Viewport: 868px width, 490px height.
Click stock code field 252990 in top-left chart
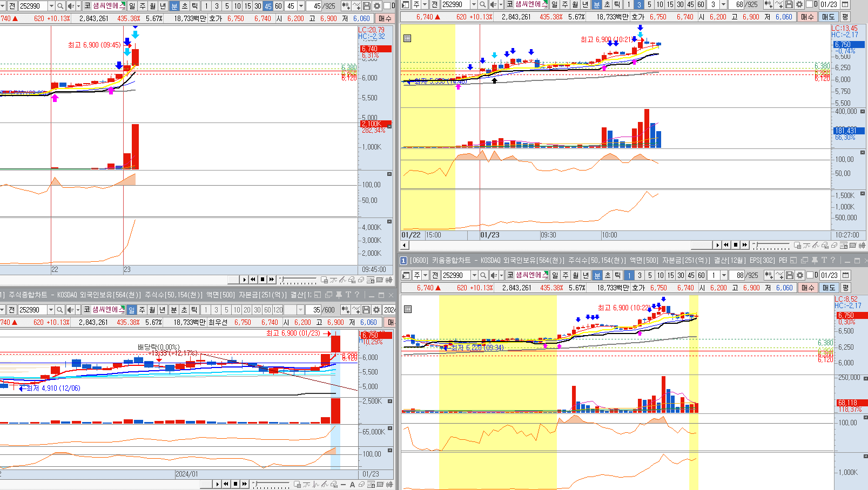(33, 6)
